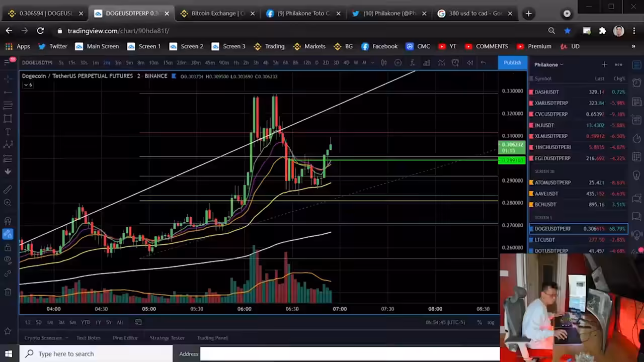Open the Chrome tab search dropdown
Image resolution: width=644 pixels, height=362 pixels.
[567, 14]
